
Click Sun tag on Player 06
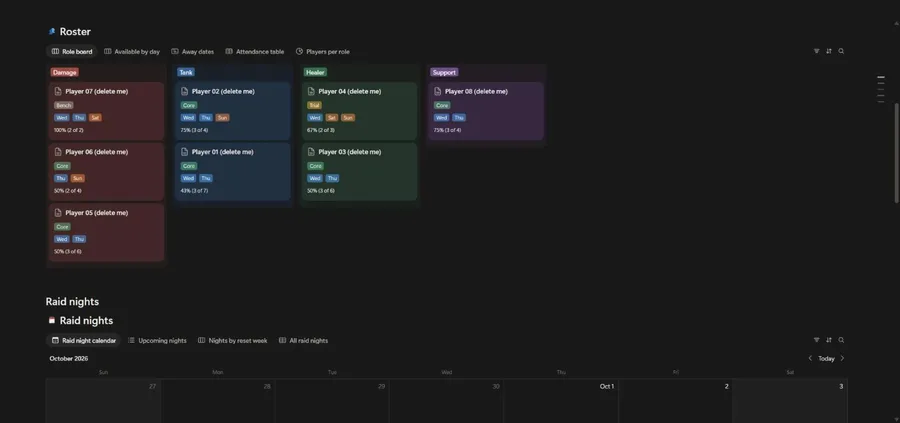click(77, 178)
